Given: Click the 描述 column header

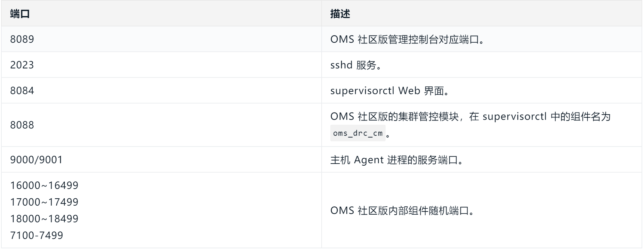Looking at the screenshot, I should click(x=340, y=14).
